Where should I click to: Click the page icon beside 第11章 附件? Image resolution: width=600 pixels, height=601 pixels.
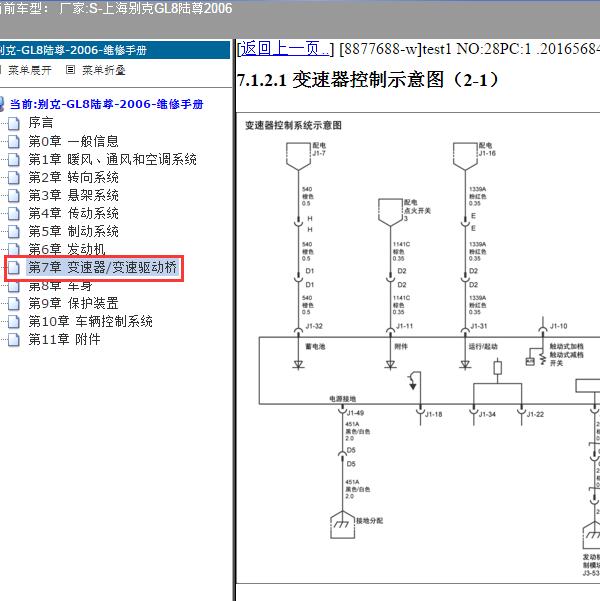click(14, 340)
